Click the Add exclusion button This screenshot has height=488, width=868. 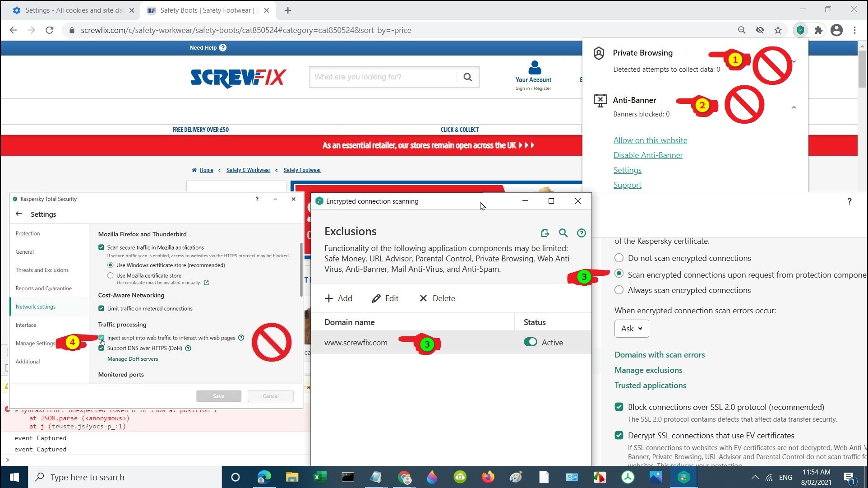pyautogui.click(x=338, y=298)
